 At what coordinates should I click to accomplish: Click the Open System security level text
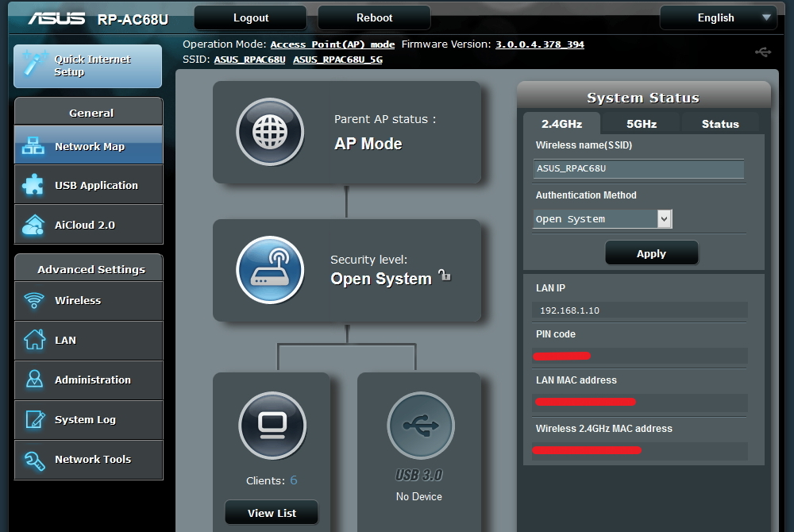[381, 279]
